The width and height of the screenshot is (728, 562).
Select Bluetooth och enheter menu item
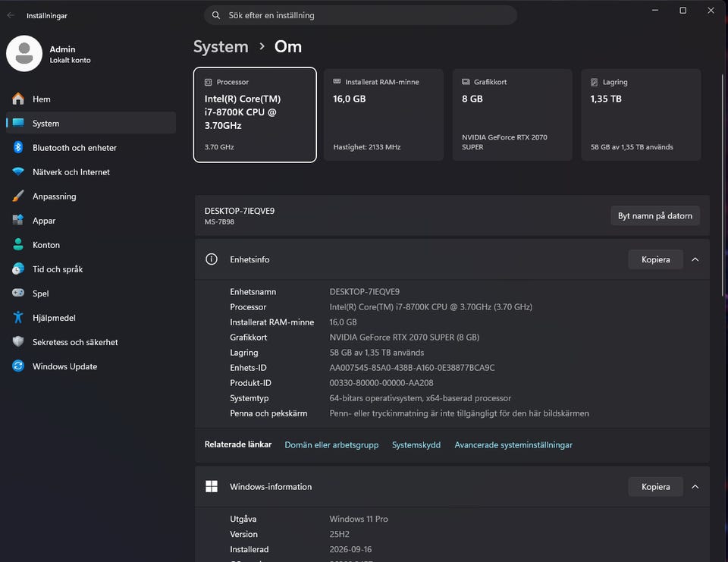[x=91, y=148]
